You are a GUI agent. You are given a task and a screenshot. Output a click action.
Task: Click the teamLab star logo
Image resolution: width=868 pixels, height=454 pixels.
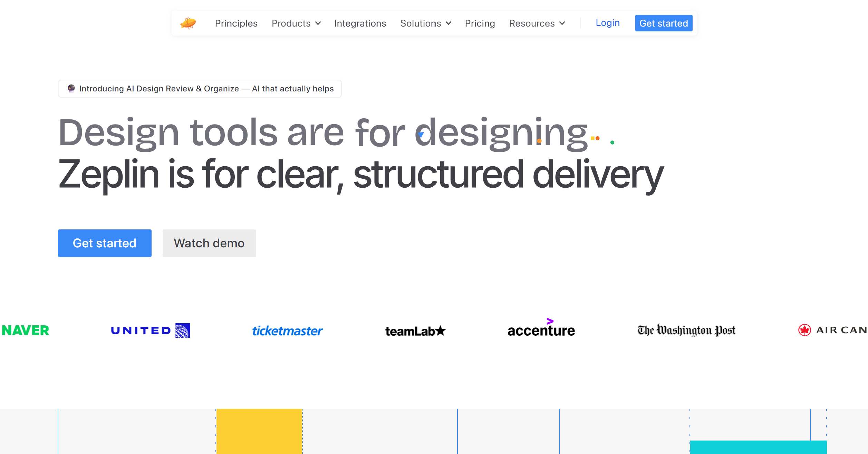(415, 331)
